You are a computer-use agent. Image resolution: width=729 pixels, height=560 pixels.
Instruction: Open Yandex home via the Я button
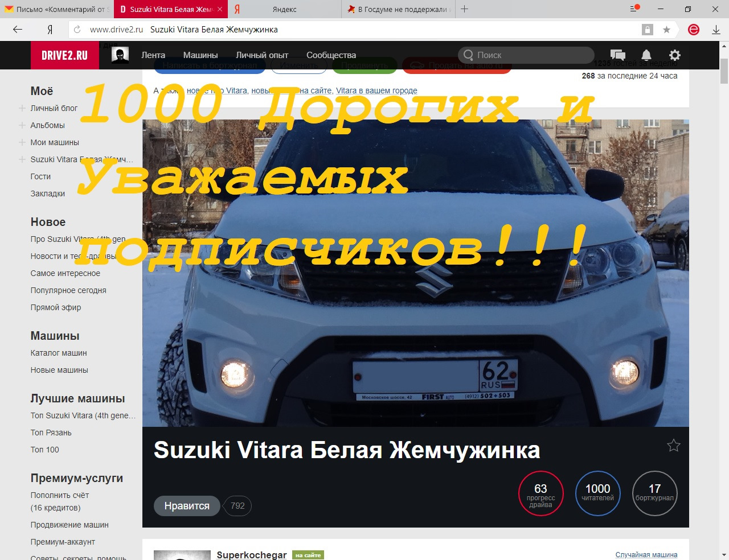click(x=50, y=30)
